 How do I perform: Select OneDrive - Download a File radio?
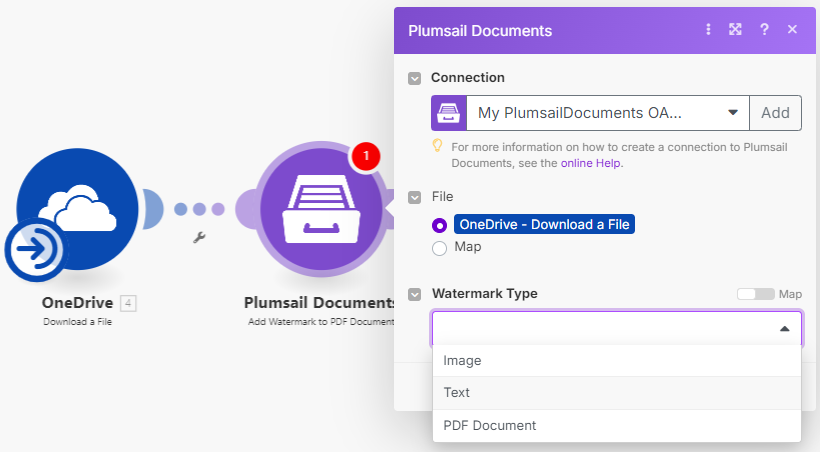pos(439,225)
